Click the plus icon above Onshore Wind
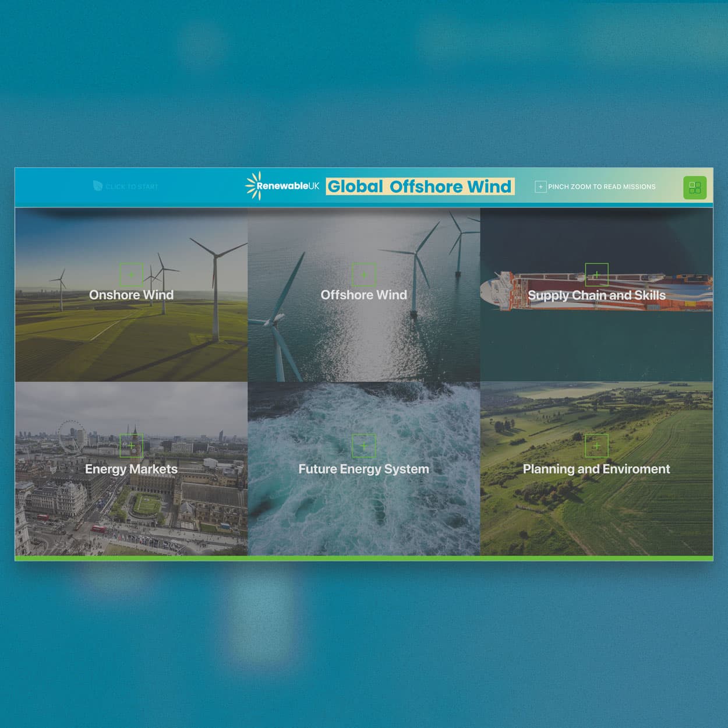 pos(131,274)
